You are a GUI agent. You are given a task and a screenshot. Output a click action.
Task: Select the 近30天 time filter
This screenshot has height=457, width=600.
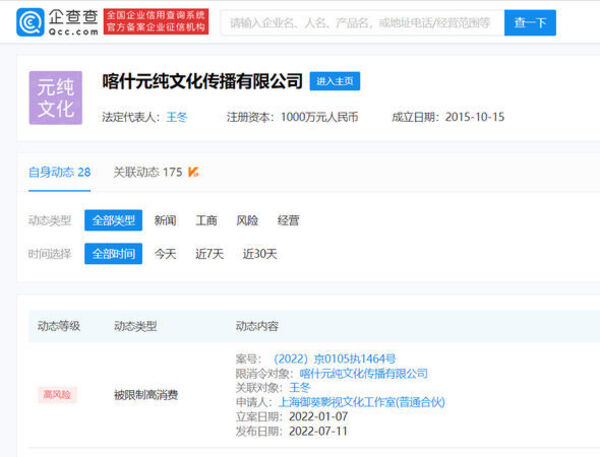[260, 254]
